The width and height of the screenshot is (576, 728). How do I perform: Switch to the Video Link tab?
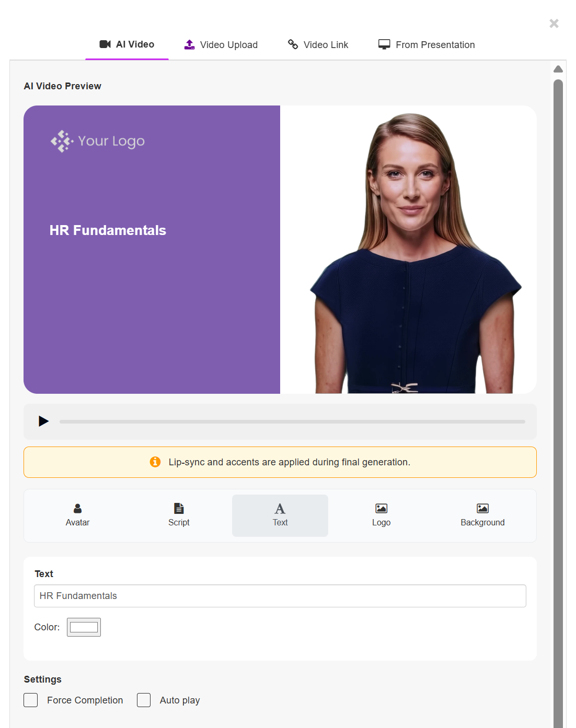pyautogui.click(x=318, y=45)
